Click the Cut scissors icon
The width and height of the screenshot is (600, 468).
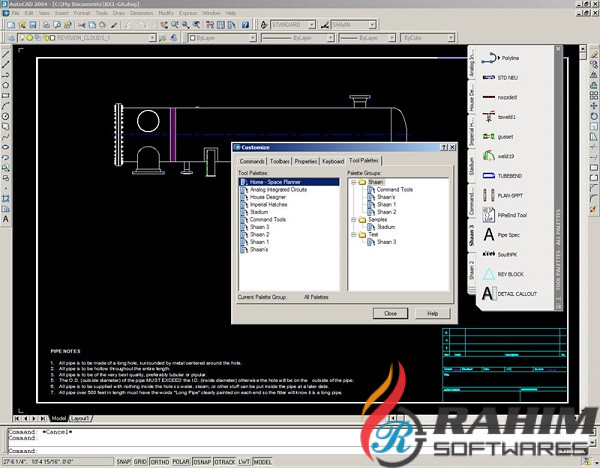[82, 25]
